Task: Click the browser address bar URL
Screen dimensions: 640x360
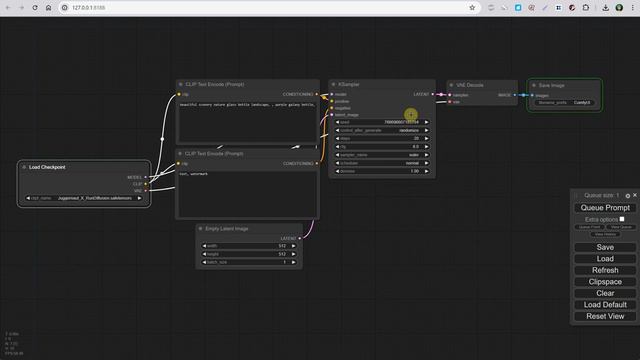Action: point(89,8)
